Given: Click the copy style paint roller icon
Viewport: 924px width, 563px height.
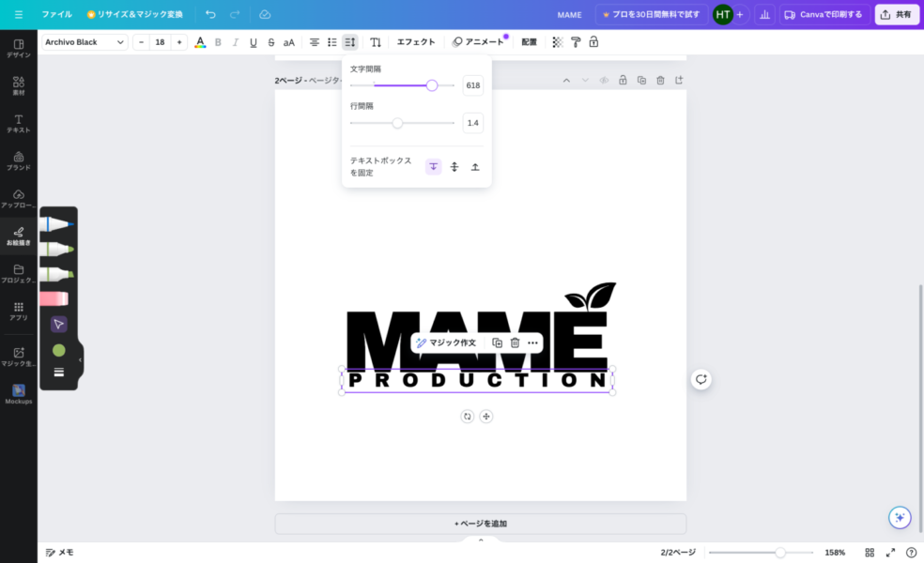Looking at the screenshot, I should 576,42.
